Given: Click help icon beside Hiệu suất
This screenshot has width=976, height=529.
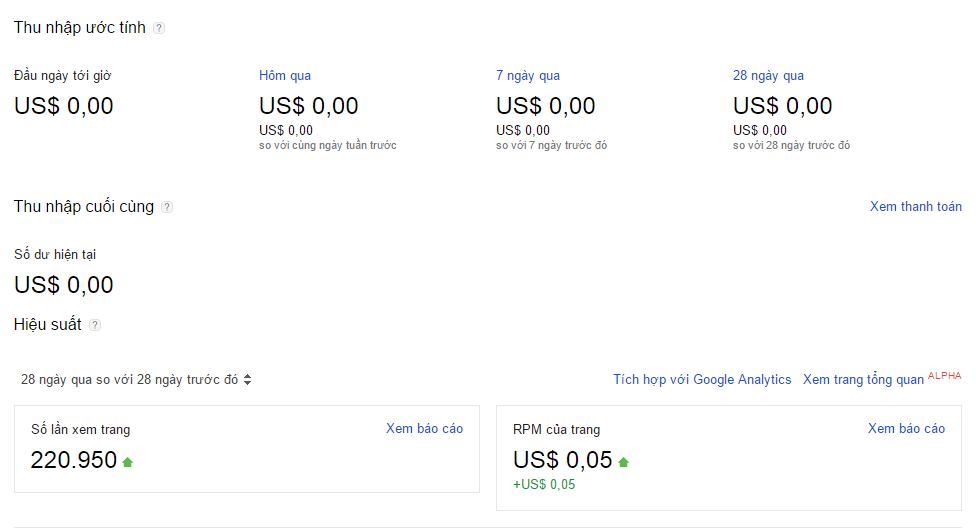Looking at the screenshot, I should coord(95,325).
